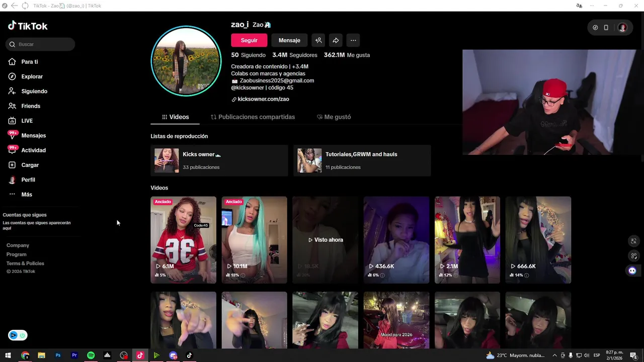Screen dimensions: 644x362
Task: Open Discord from the taskbar
Action: pyautogui.click(x=173, y=355)
